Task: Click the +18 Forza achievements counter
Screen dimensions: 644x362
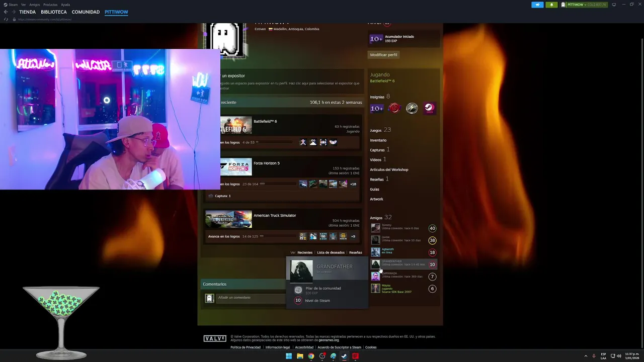Action: tap(353, 184)
